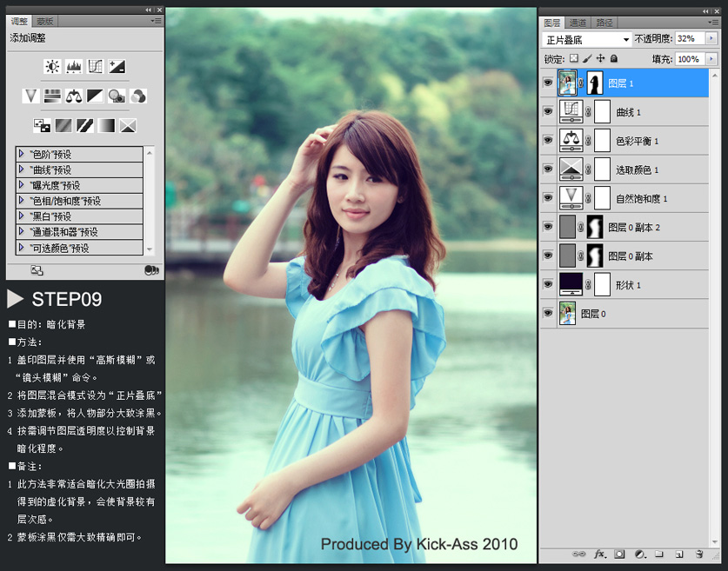Add a Gradient Map adjustment
Viewport: 728px width, 571px height.
coord(106,126)
